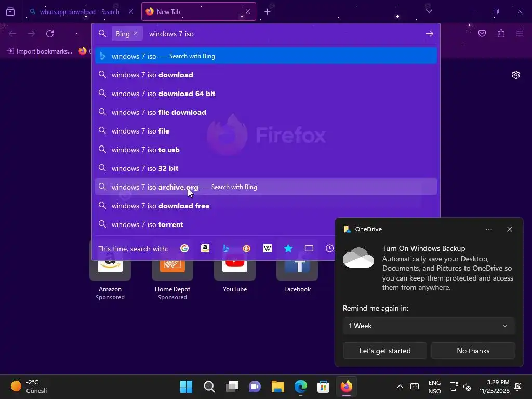Open Firefox View icon at the start of the tab bar
Viewport: 532px width, 399px height.
click(x=10, y=12)
